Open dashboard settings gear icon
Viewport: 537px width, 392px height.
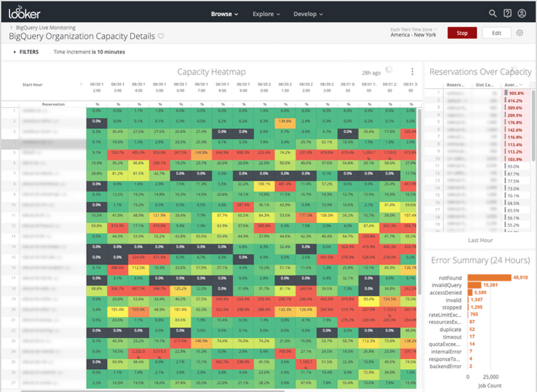520,33
